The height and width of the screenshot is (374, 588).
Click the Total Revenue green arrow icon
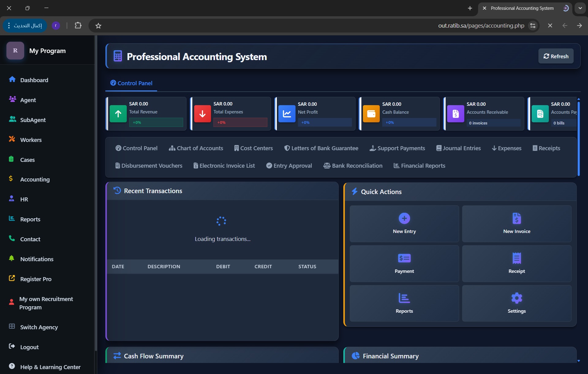[118, 114]
